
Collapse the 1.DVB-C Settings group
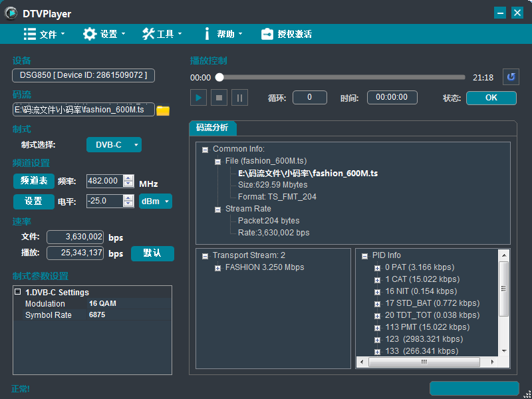click(x=17, y=292)
